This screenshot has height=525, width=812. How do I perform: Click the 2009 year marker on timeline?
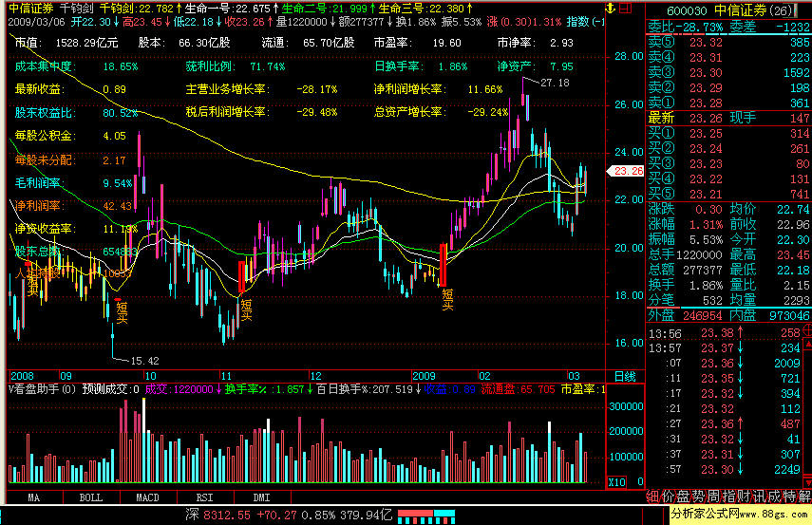pyautogui.click(x=425, y=376)
